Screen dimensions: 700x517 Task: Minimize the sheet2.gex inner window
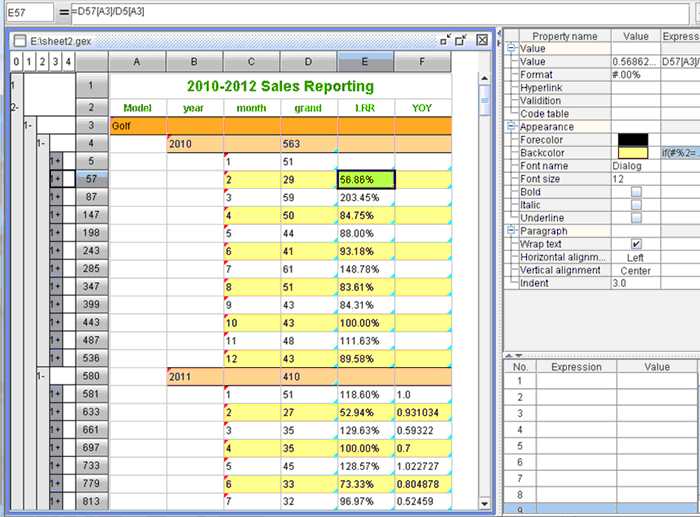[445, 40]
